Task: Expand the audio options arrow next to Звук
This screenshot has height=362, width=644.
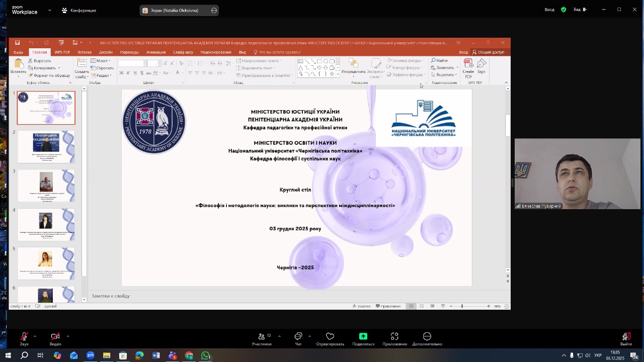Action: click(35, 336)
